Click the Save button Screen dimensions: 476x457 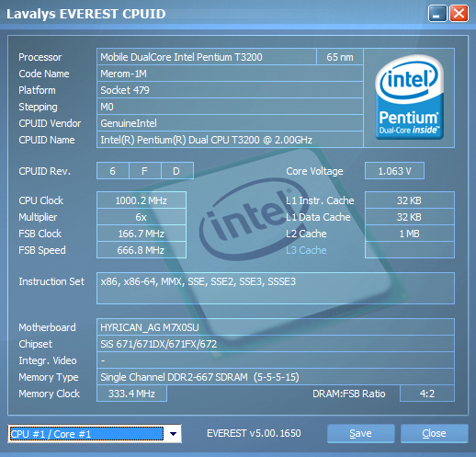click(x=360, y=433)
